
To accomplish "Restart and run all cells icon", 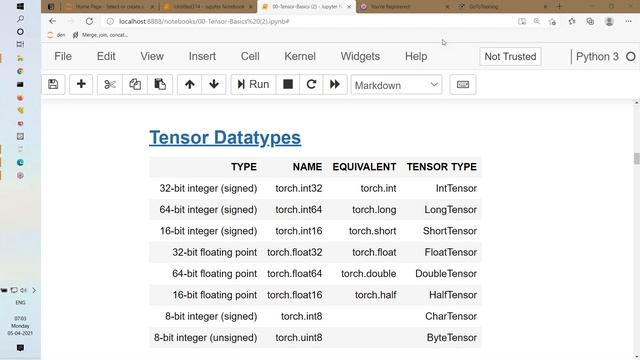I will [335, 84].
